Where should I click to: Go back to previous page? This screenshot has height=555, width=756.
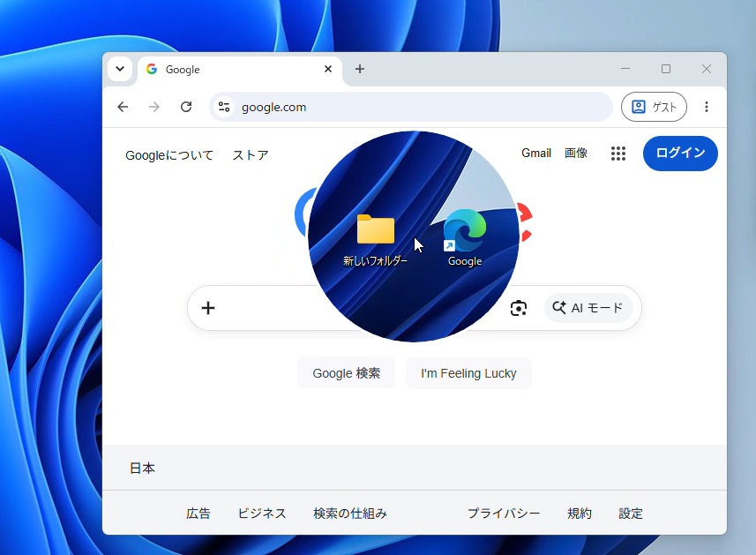(x=123, y=107)
